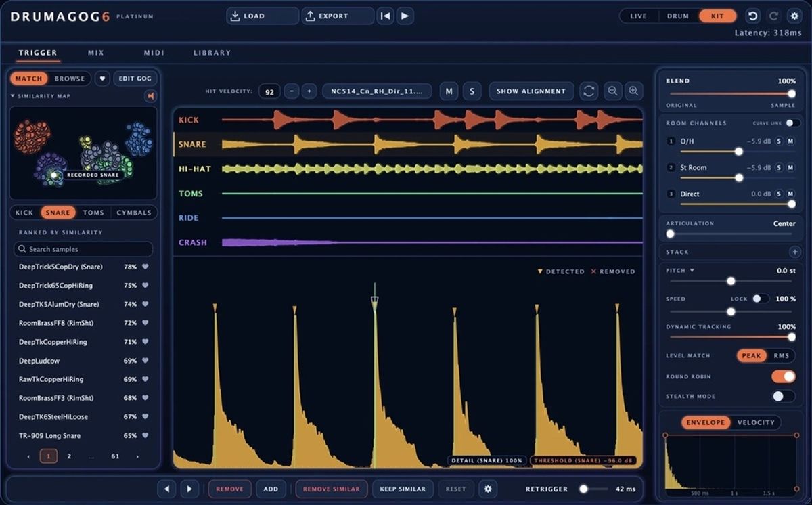The height and width of the screenshot is (505, 812).
Task: Select the Cymbals sample category
Action: [134, 213]
